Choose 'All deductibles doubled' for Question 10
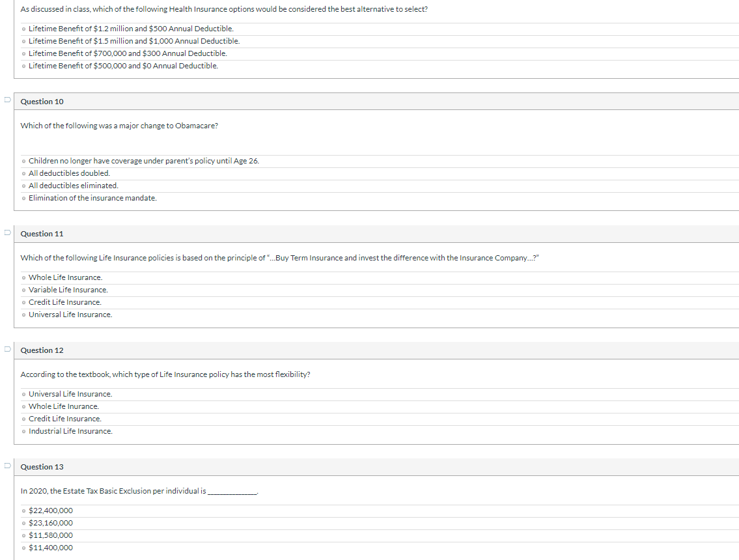 click(22, 173)
